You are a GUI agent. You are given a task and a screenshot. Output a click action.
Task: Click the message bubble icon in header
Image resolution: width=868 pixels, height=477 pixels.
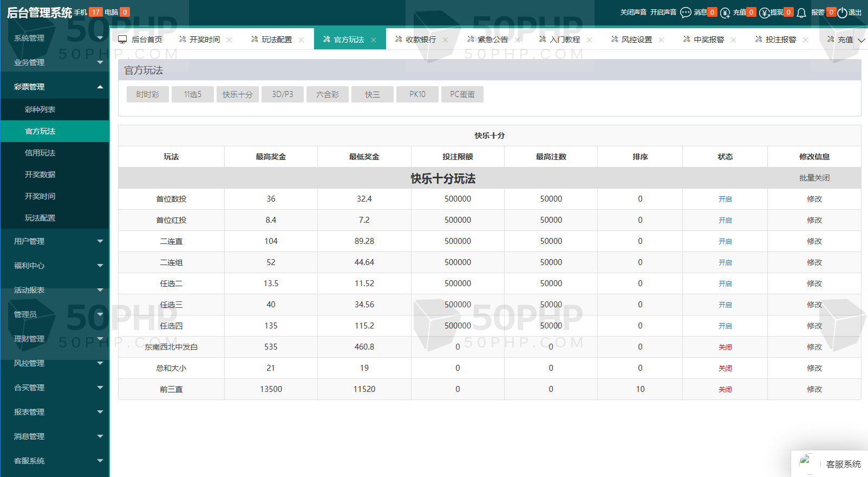click(686, 12)
